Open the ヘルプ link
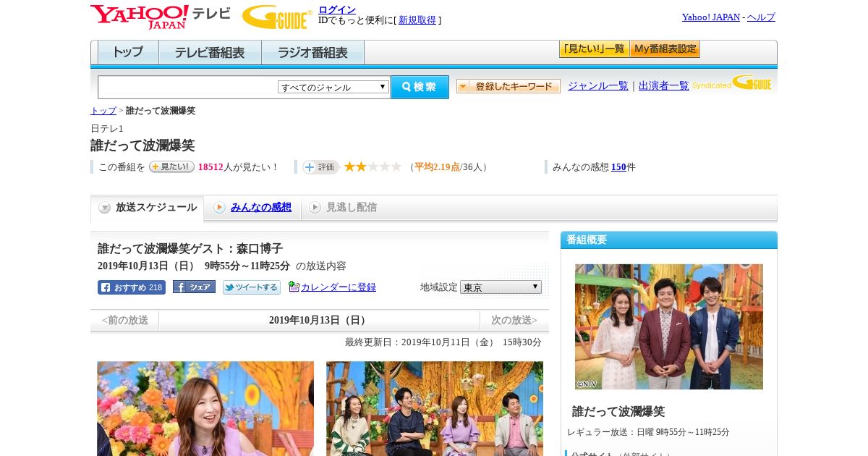 (x=761, y=17)
